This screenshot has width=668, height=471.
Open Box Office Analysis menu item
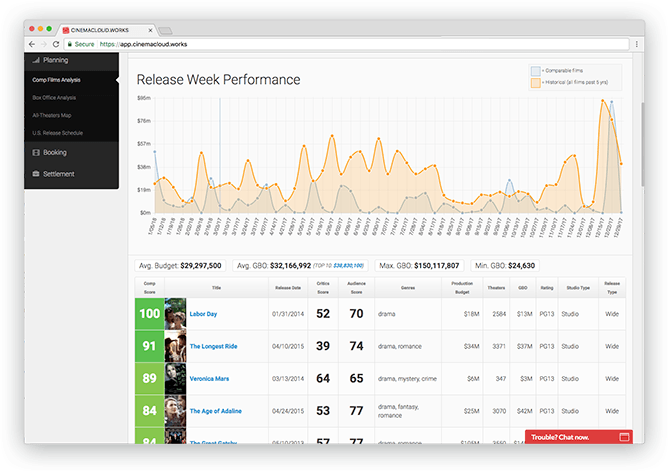[54, 98]
